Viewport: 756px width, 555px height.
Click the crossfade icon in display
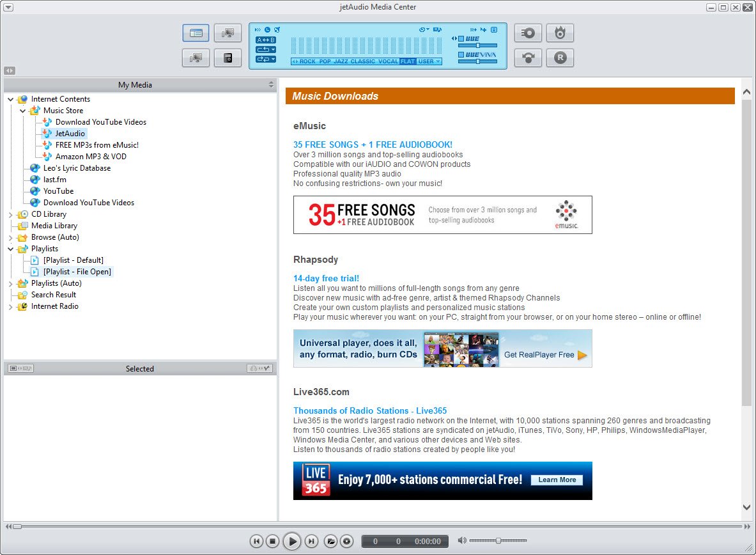pyautogui.click(x=474, y=30)
